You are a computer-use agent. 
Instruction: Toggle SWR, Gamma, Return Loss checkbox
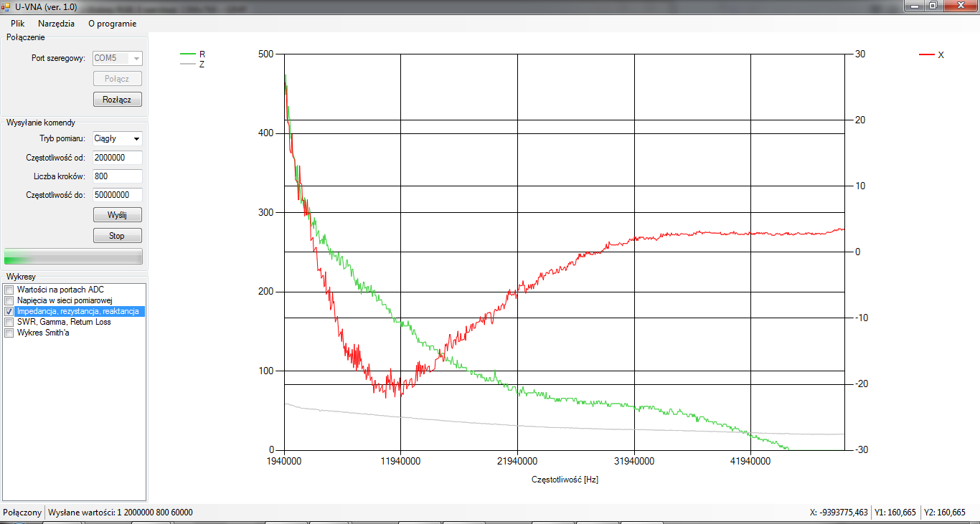pos(9,322)
